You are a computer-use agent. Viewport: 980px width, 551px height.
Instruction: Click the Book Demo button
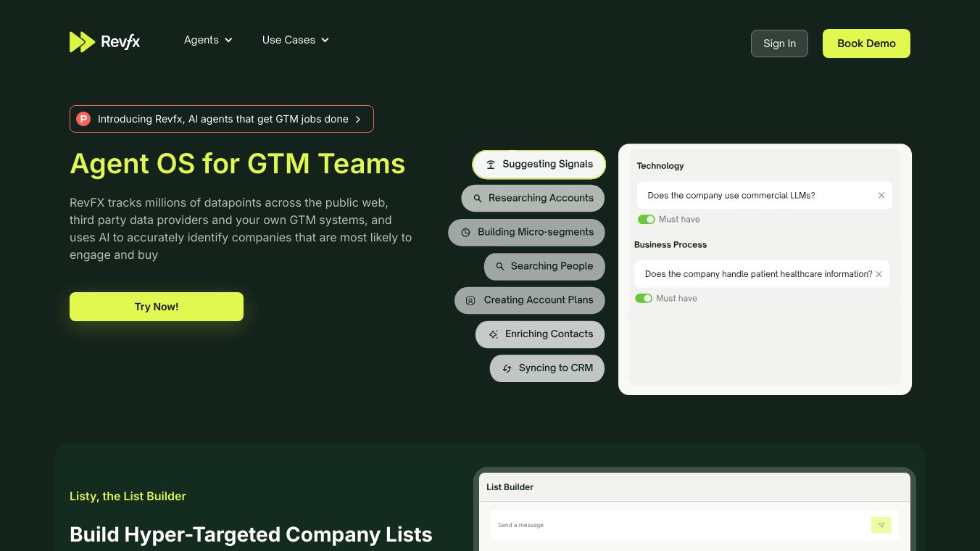(866, 43)
